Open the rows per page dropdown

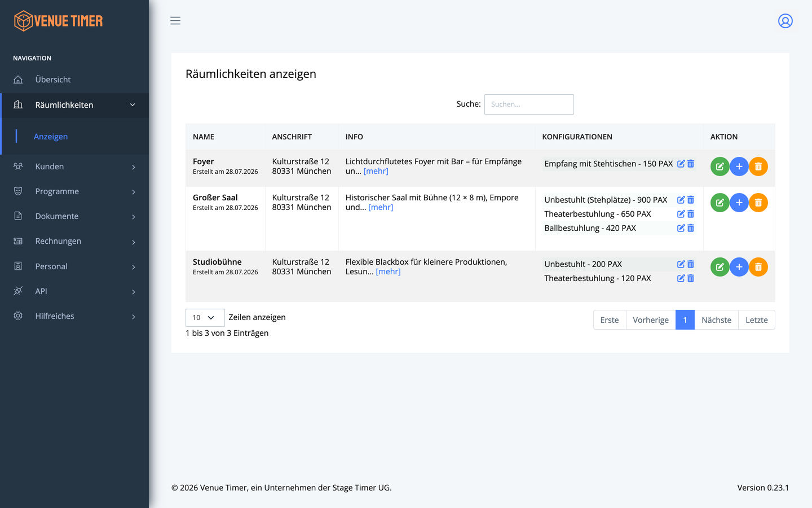coord(205,318)
